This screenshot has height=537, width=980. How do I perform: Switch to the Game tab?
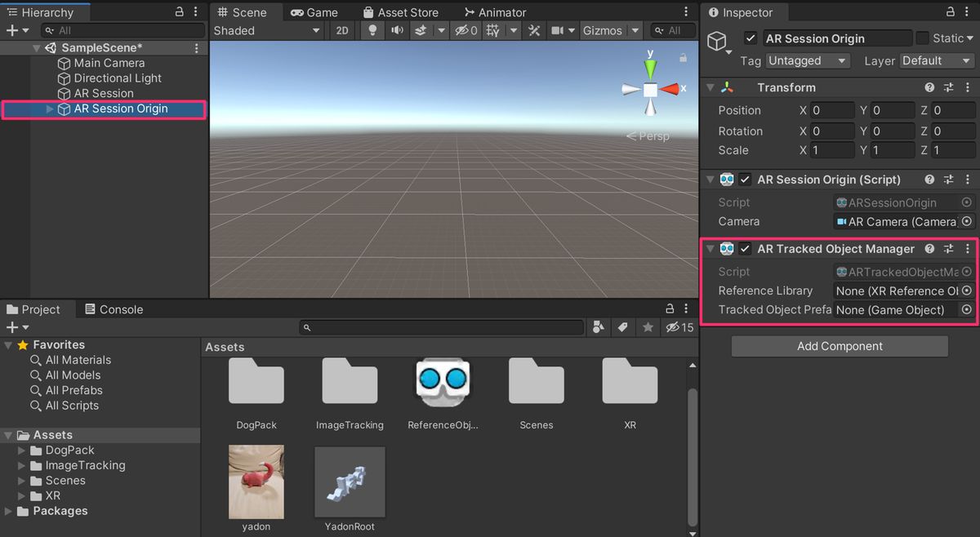click(314, 12)
